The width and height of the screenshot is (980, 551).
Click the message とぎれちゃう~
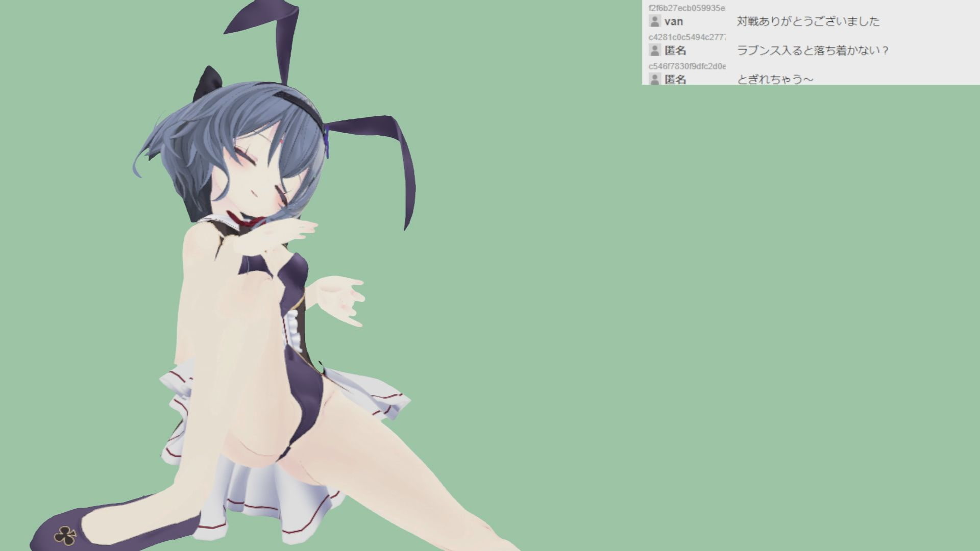775,79
